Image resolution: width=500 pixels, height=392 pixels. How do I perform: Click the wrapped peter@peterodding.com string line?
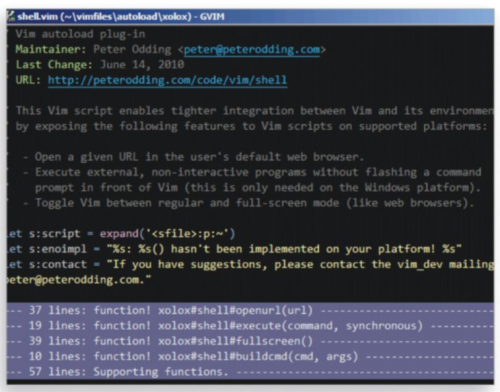point(79,280)
